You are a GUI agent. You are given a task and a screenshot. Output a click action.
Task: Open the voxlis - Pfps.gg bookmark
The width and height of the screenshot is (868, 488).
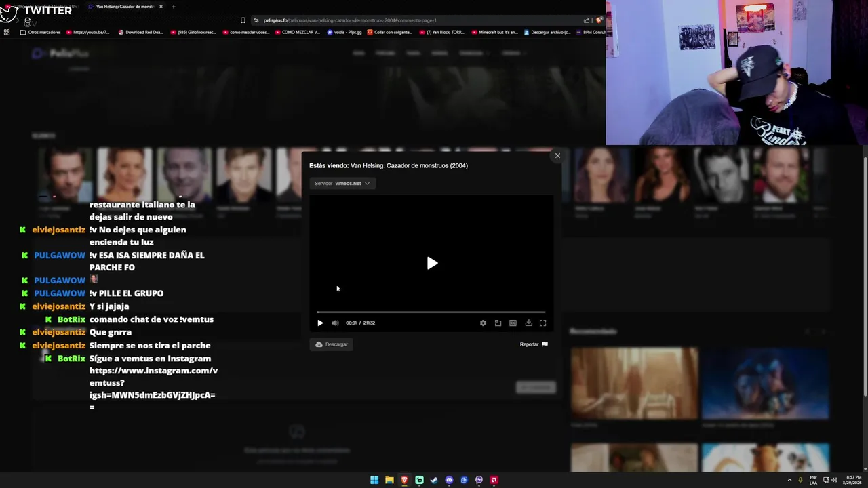tap(344, 32)
